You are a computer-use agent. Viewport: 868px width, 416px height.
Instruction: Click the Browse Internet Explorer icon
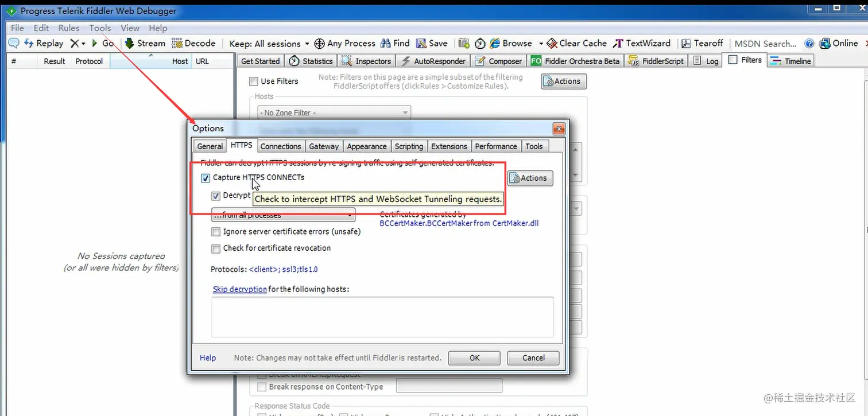[494, 44]
